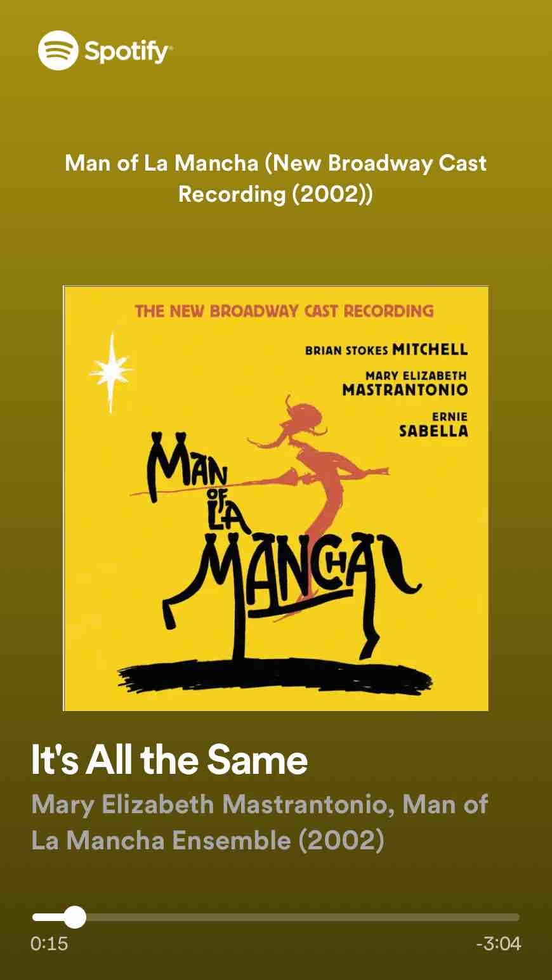Click the elapsed time 0:15 label
The width and height of the screenshot is (552, 980).
point(49,943)
